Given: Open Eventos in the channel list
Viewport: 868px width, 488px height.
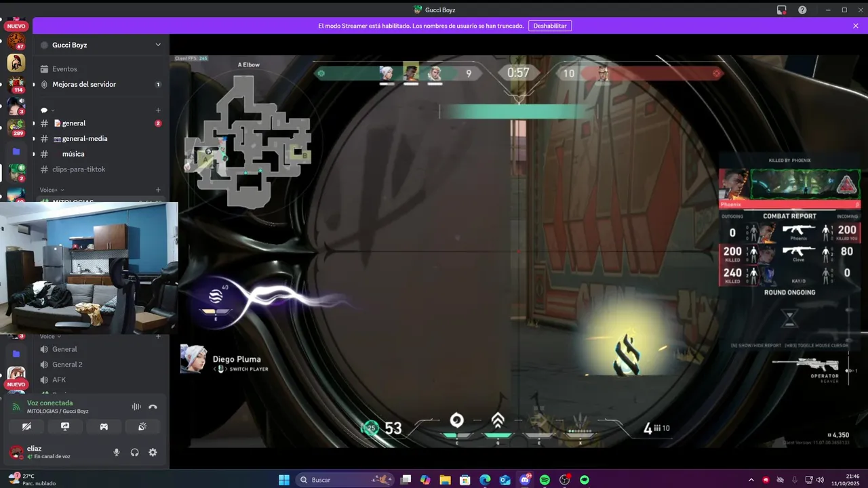Looking at the screenshot, I should (x=101, y=69).
